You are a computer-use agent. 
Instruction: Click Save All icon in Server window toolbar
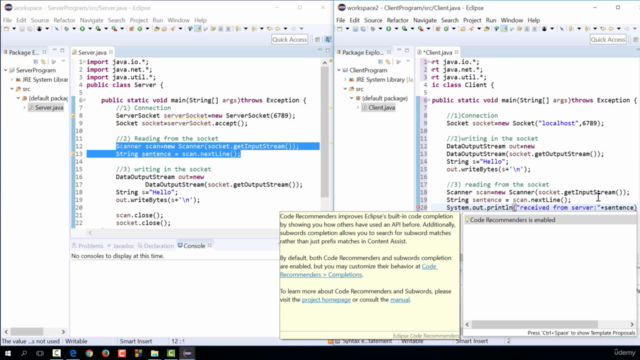30,29
